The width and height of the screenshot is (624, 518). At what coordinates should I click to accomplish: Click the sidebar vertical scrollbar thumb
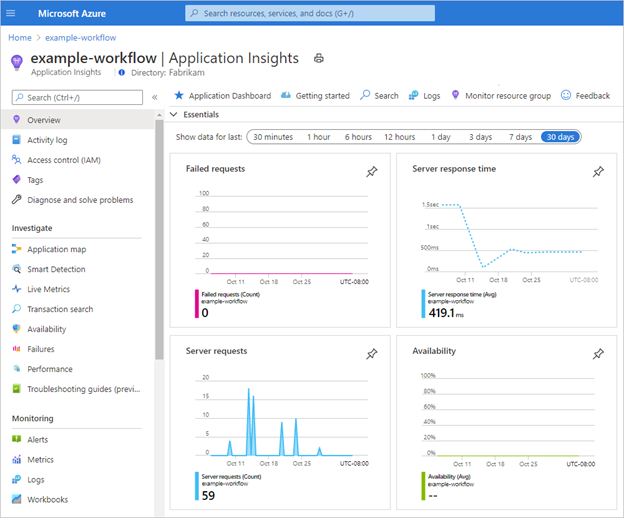(x=159, y=240)
